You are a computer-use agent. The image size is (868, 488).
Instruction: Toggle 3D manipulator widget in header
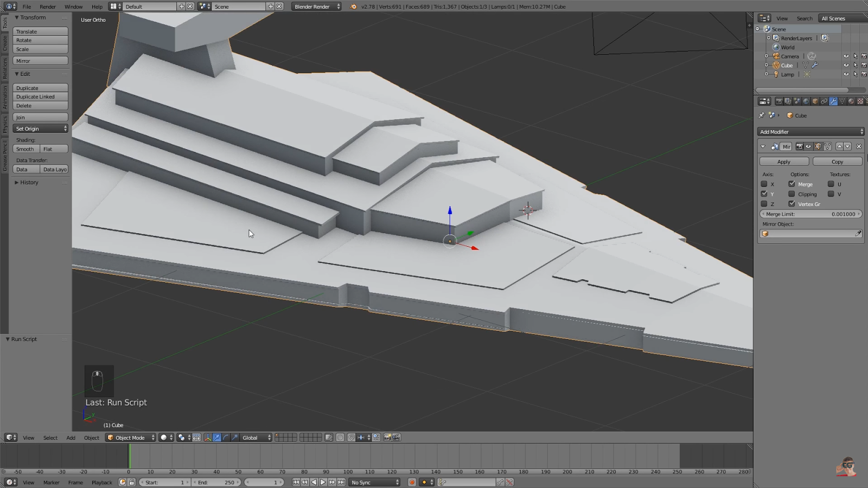(x=208, y=438)
